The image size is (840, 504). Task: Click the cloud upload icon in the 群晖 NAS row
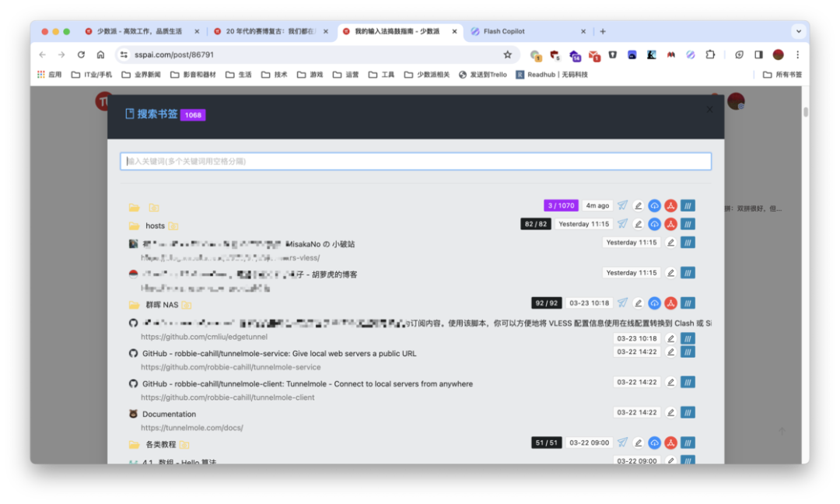[x=654, y=303]
